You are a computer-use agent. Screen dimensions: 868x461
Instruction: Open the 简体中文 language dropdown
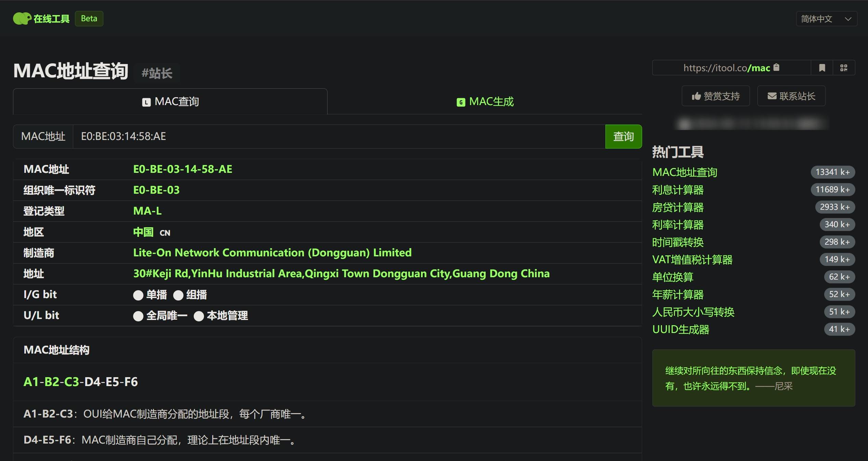pos(826,19)
